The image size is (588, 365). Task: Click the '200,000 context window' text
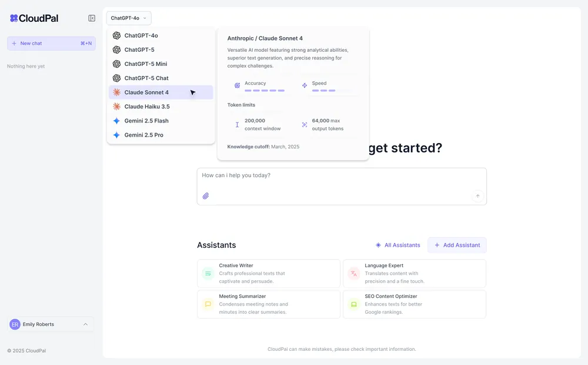[262, 125]
